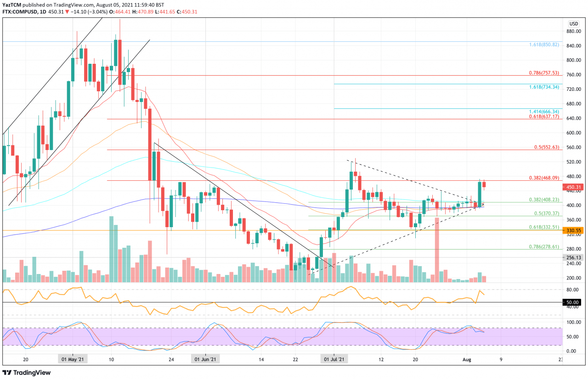Click the 0.618(332.51) support label
The height and width of the screenshot is (380, 588).
point(543,227)
